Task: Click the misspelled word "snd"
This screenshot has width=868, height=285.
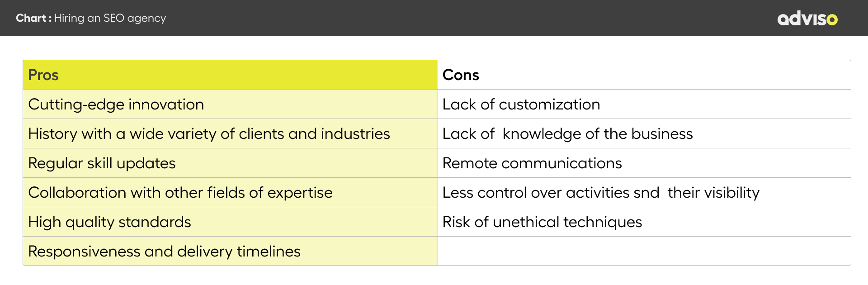Action: click(646, 193)
